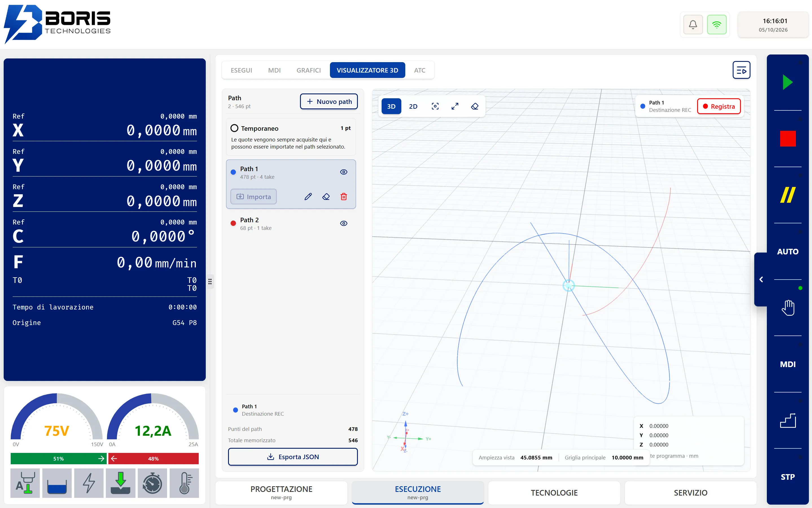This screenshot has width=812, height=508.
Task: Stop the machine with red square
Action: [x=787, y=138]
